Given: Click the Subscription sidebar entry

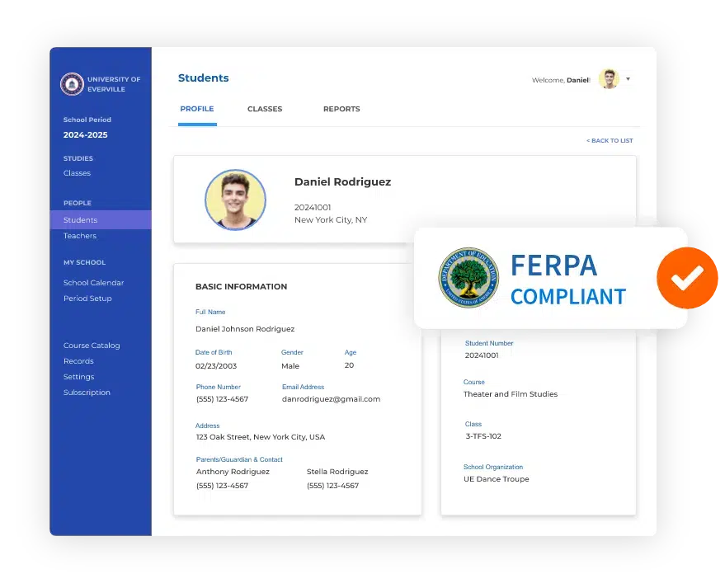Looking at the screenshot, I should coord(87,392).
